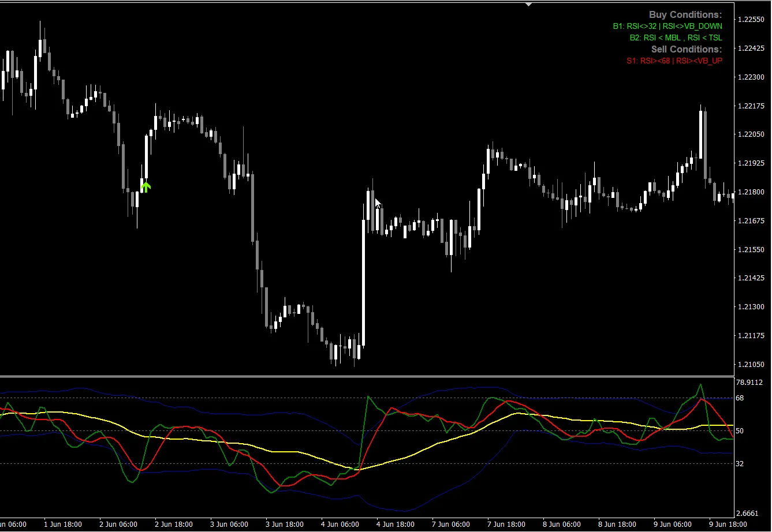This screenshot has height=532, width=772.
Task: Click the Buy Conditions heading label
Action: [x=685, y=15]
